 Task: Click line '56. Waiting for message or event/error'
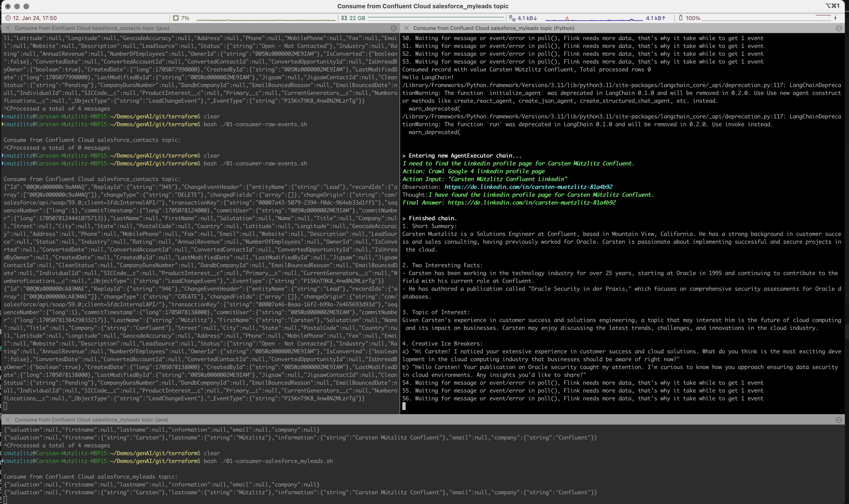[x=583, y=398]
